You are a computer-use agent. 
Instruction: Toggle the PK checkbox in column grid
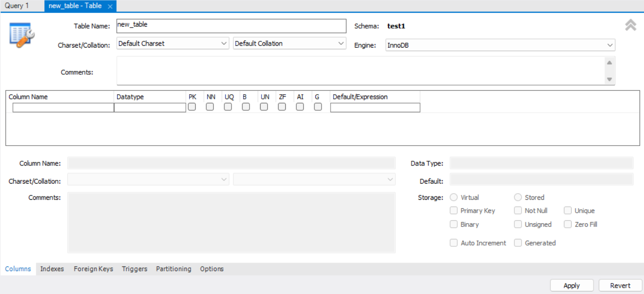(192, 107)
